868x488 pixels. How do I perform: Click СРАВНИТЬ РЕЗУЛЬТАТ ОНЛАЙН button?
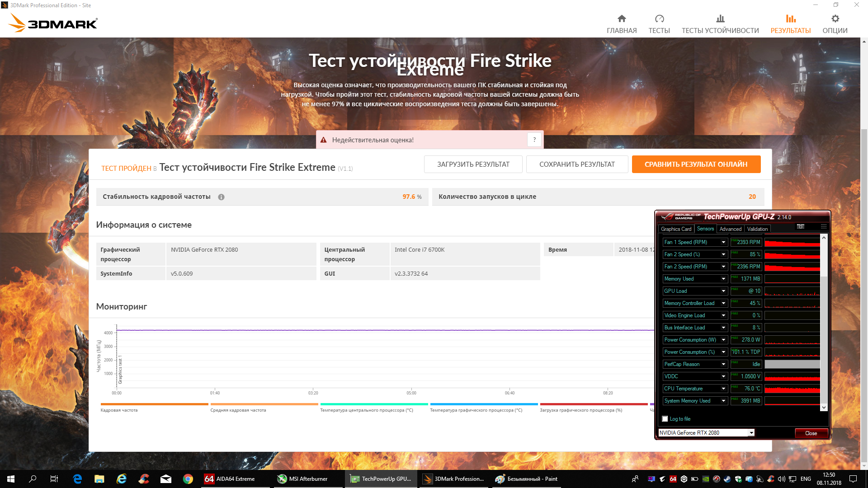pos(696,164)
